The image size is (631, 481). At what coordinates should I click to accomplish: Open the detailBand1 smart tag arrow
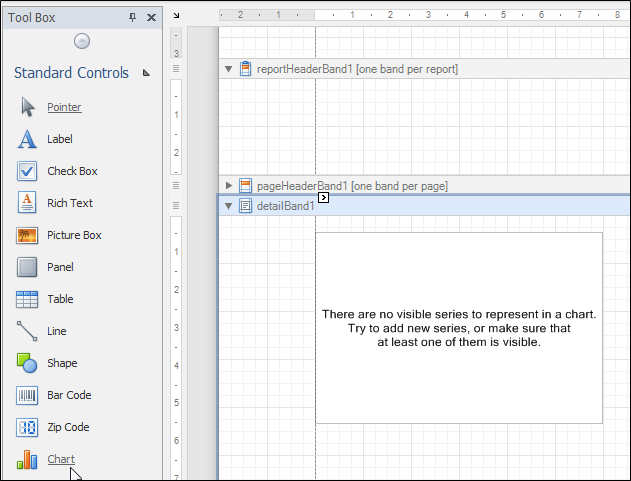(323, 198)
